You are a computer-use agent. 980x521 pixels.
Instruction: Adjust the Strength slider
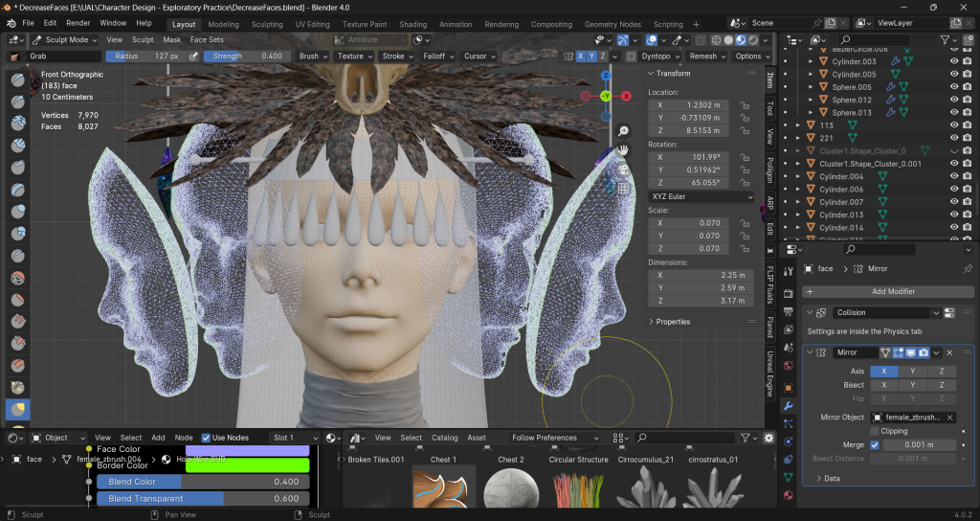248,57
